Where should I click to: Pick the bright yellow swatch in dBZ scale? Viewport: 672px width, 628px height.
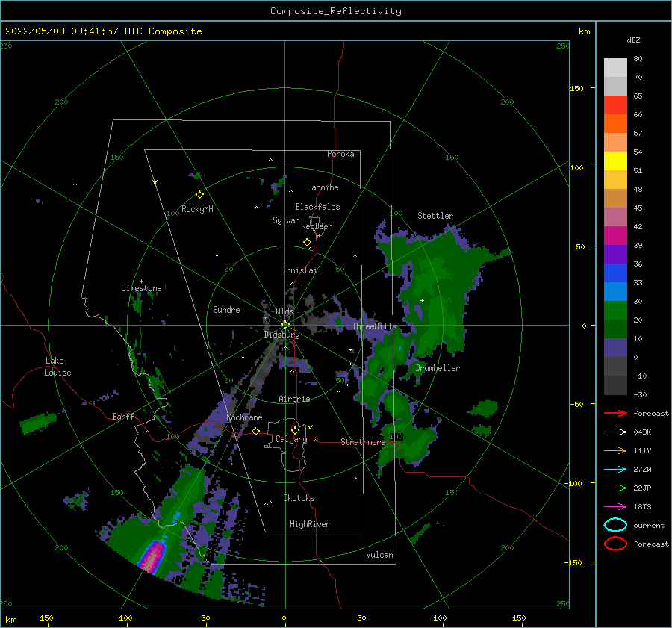(x=615, y=161)
